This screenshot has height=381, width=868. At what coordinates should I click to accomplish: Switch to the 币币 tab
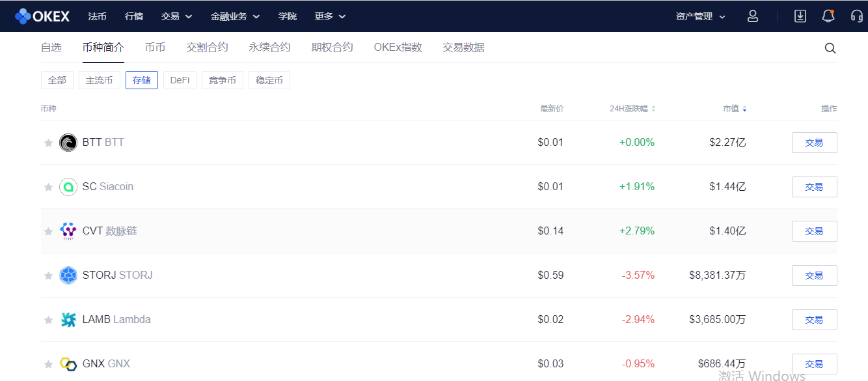click(156, 47)
